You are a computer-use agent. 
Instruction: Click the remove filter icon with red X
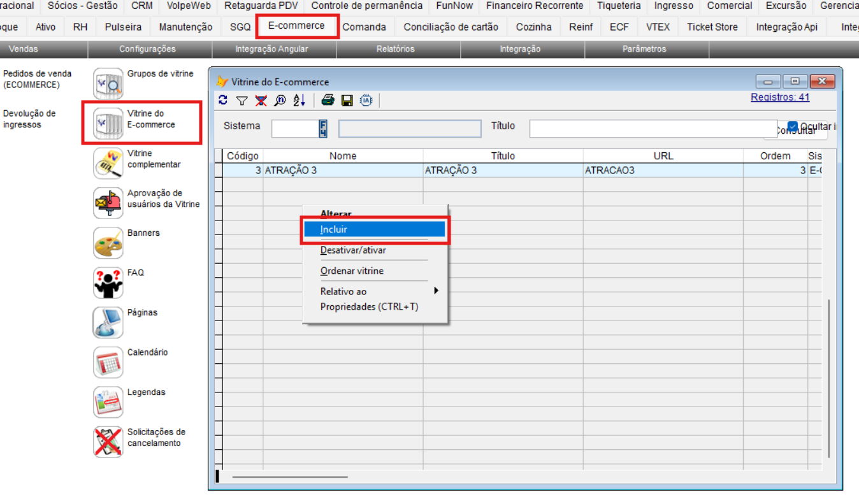pyautogui.click(x=261, y=100)
